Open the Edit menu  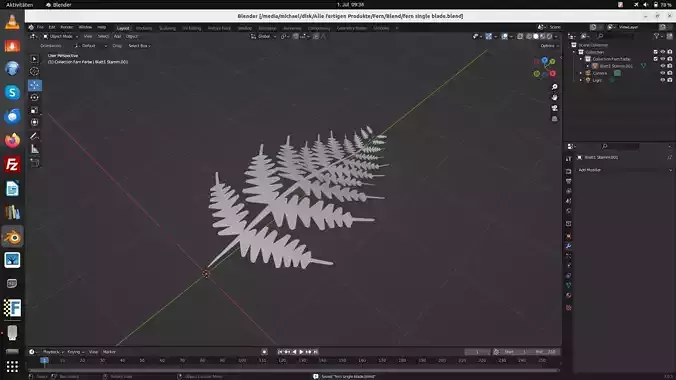(x=52, y=27)
